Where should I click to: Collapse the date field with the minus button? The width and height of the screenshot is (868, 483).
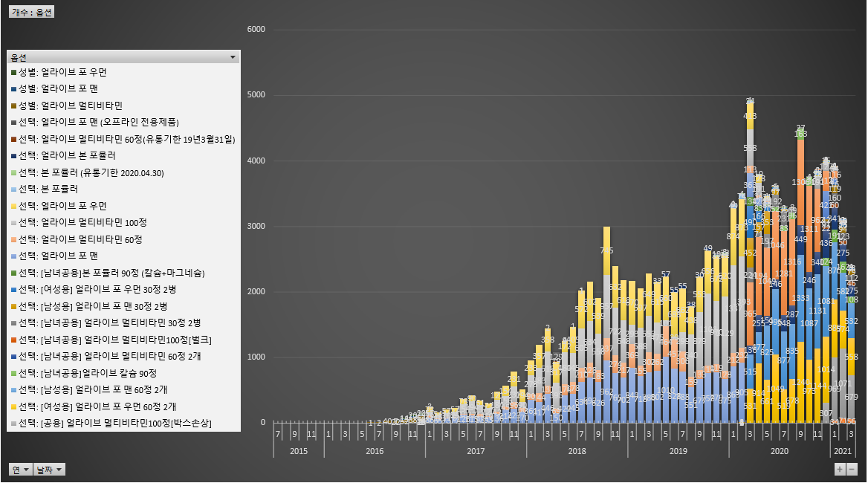click(852, 469)
